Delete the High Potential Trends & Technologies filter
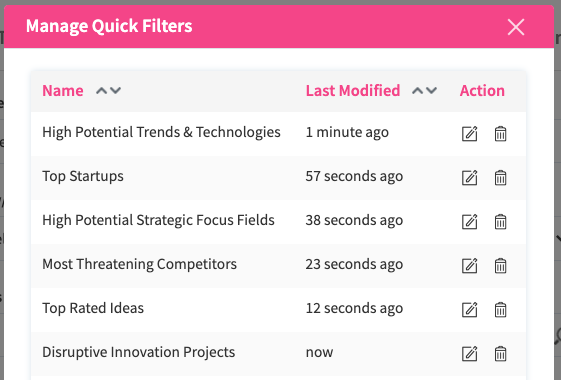 tap(500, 133)
